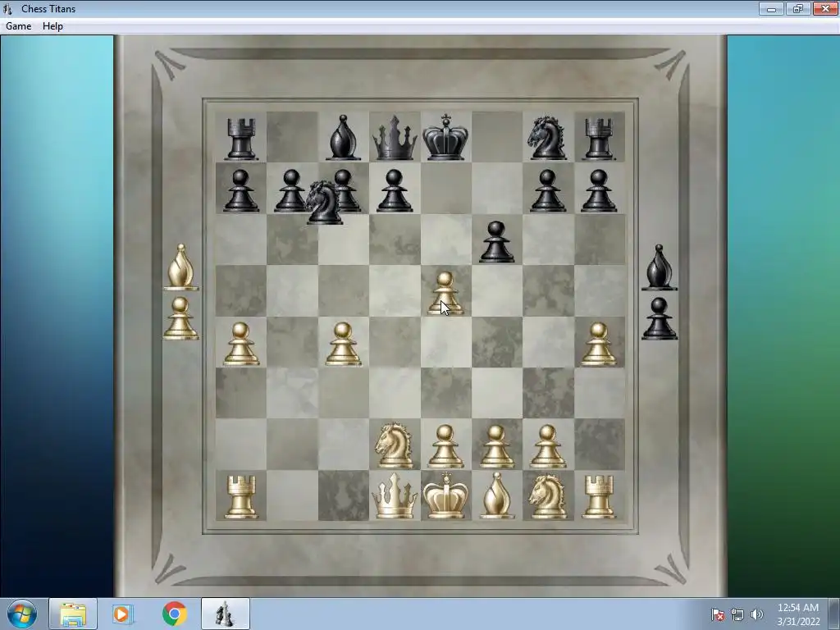
Task: Select the white knight on d2
Action: (395, 445)
